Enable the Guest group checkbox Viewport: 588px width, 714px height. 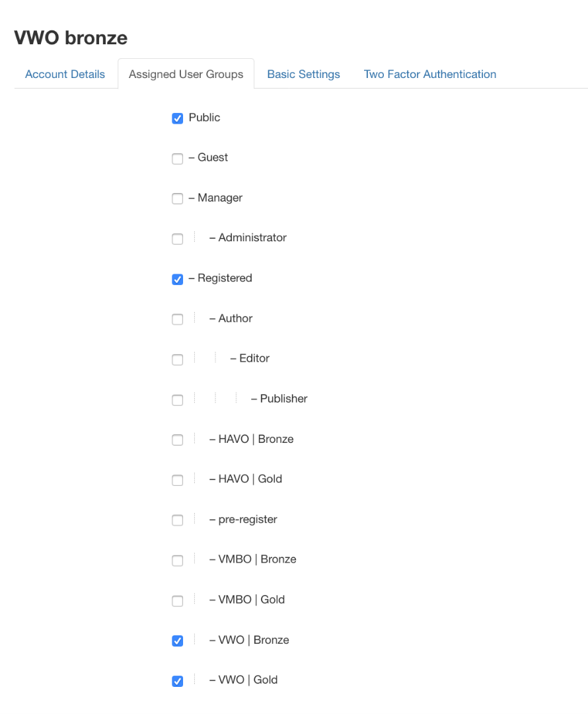click(x=177, y=159)
